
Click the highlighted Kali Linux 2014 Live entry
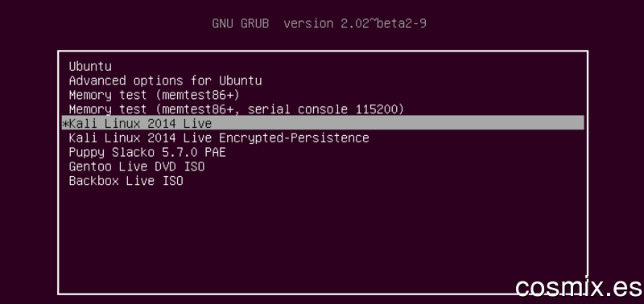point(323,123)
